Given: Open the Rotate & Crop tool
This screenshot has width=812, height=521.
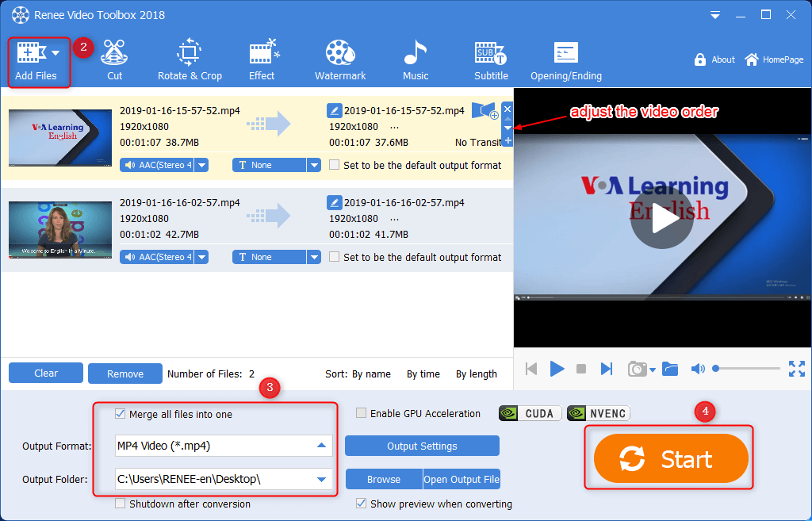Looking at the screenshot, I should click(190, 61).
